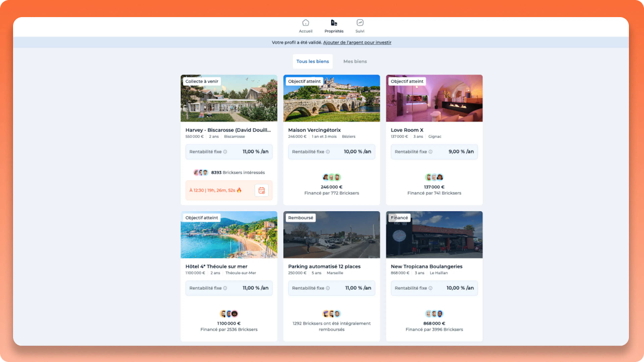Click Votre profil a été validé message
The image size is (644, 362).
[297, 42]
